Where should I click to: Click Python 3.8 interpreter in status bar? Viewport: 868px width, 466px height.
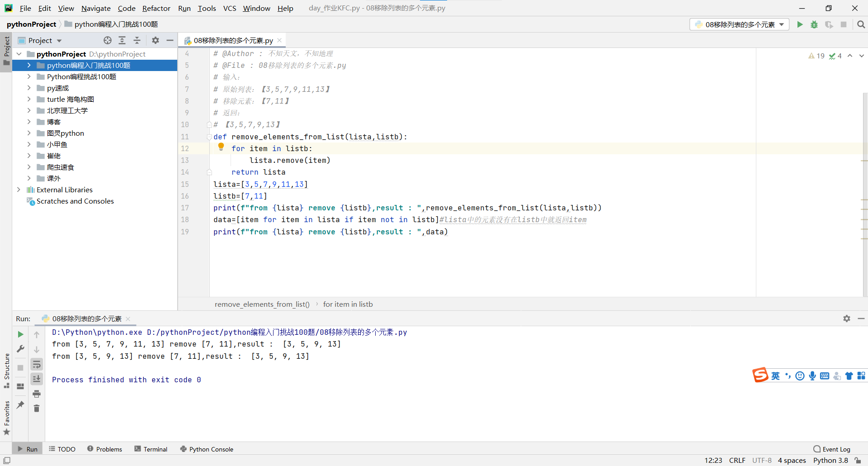(830, 460)
